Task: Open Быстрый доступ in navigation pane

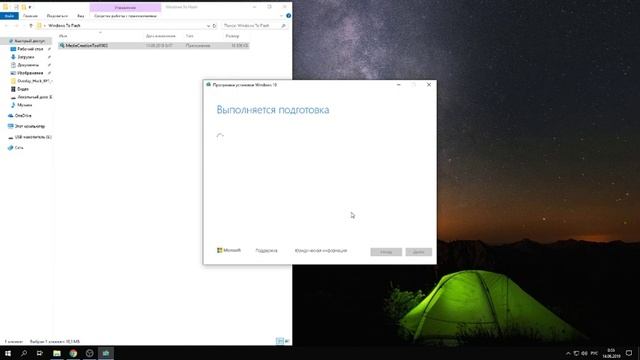Action: [x=29, y=41]
